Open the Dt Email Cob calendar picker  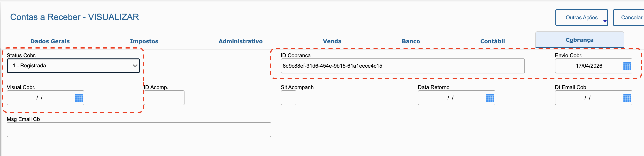[x=627, y=98]
